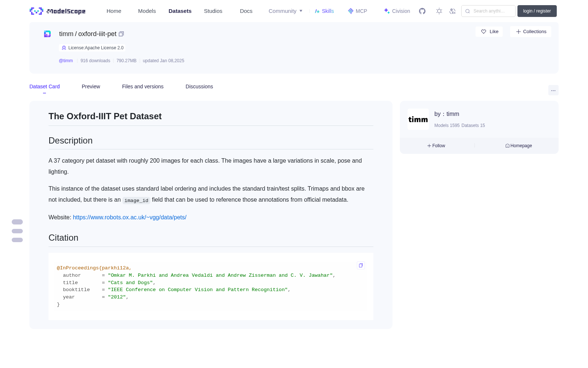Open the Discussions tab
Image resolution: width=588 pixels, height=368 pixels.
tap(199, 86)
